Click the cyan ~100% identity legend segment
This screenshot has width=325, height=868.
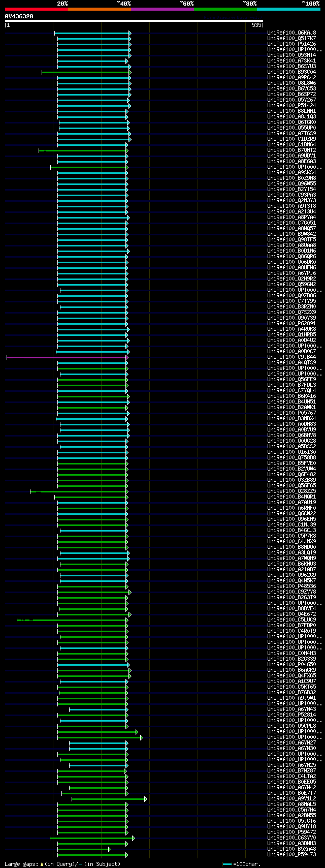coord(288,9)
